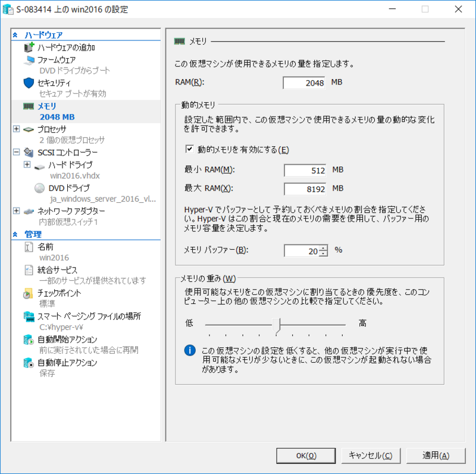Select セキュリティ tree item
Image resolution: width=476 pixels, height=474 pixels.
click(x=54, y=83)
